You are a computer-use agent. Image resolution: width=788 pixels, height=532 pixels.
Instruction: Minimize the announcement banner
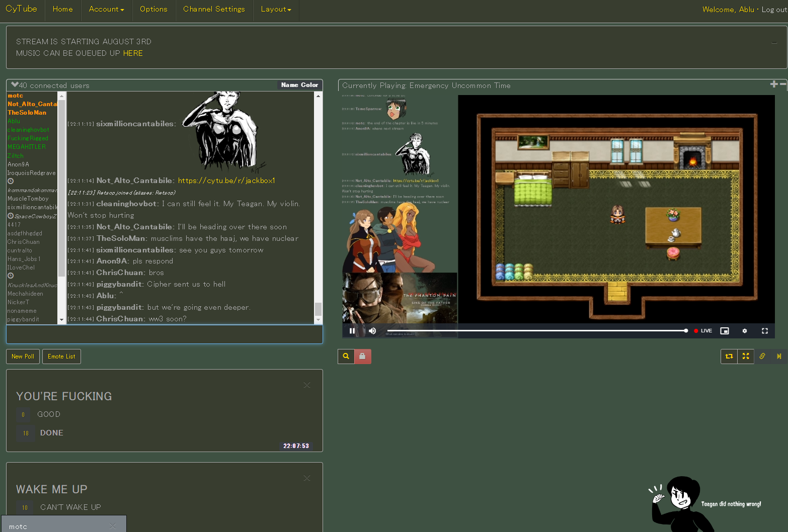(774, 43)
